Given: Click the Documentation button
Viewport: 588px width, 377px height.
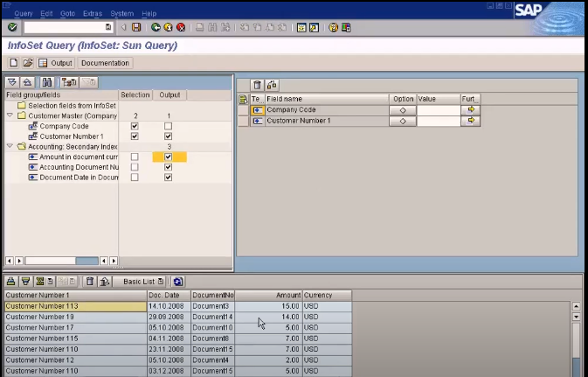Looking at the screenshot, I should point(106,63).
